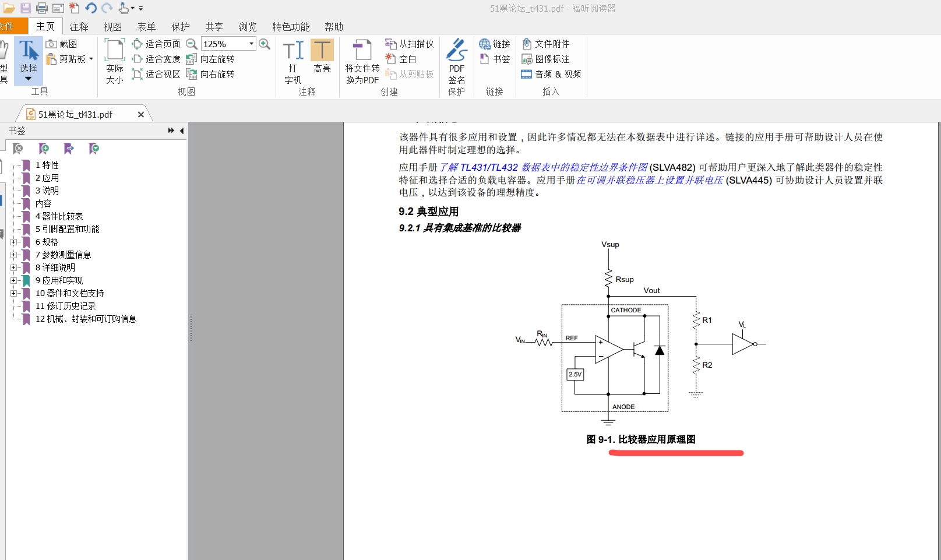The width and height of the screenshot is (941, 560).
Task: Click the 书签 bookmark ribbon button
Action: [495, 59]
